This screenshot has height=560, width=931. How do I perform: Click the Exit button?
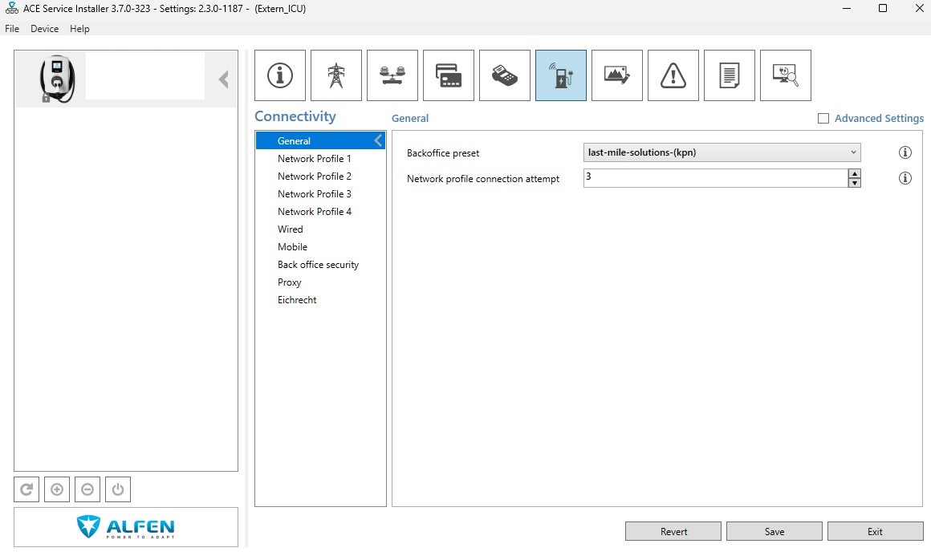pos(875,532)
